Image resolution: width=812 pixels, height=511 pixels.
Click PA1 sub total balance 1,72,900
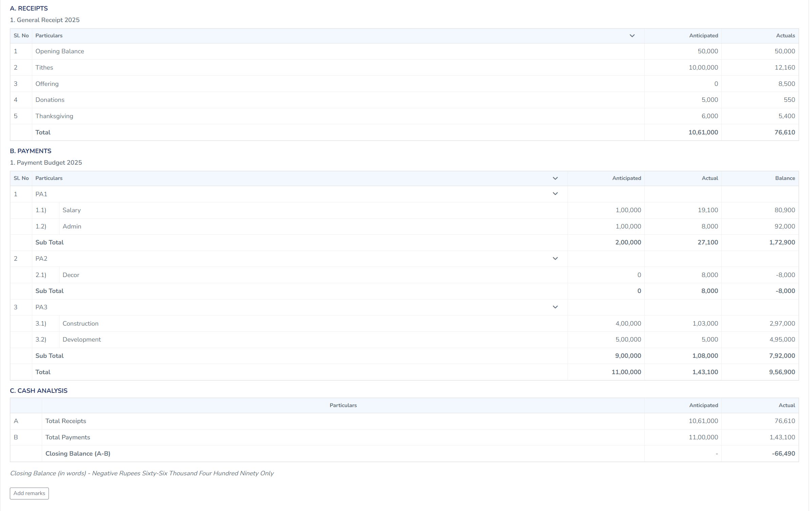[782, 242]
